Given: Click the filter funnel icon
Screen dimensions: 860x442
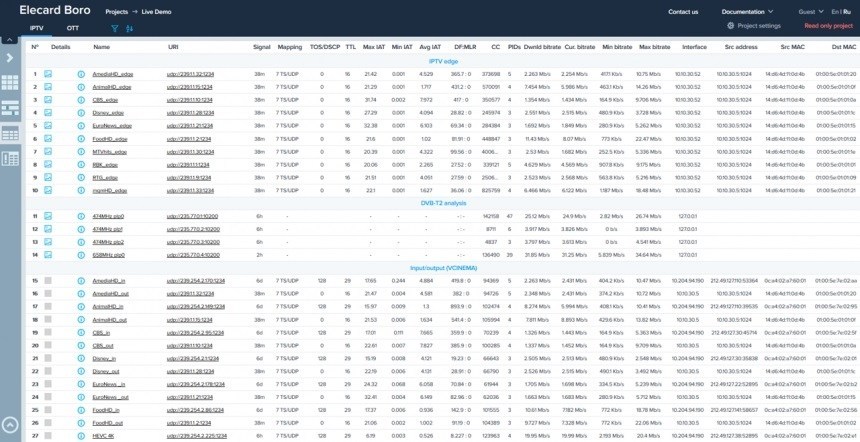Looking at the screenshot, I should (114, 29).
